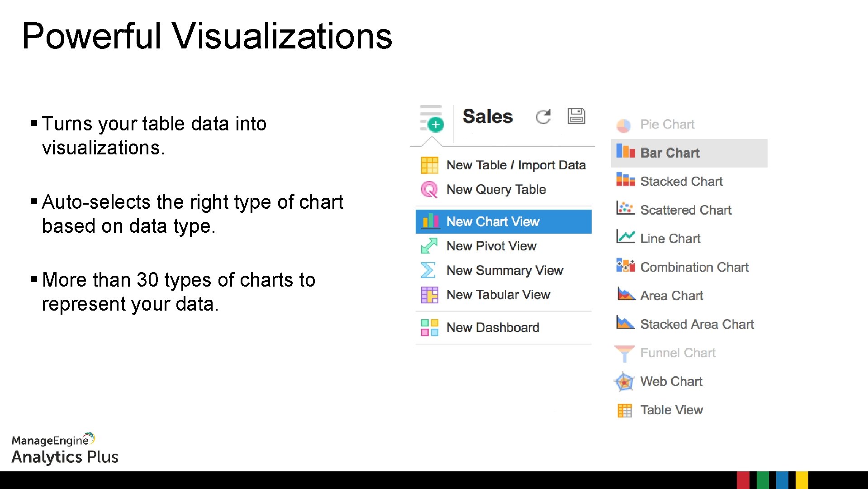The width and height of the screenshot is (868, 489).
Task: Select Combination Chart option
Action: (x=694, y=267)
